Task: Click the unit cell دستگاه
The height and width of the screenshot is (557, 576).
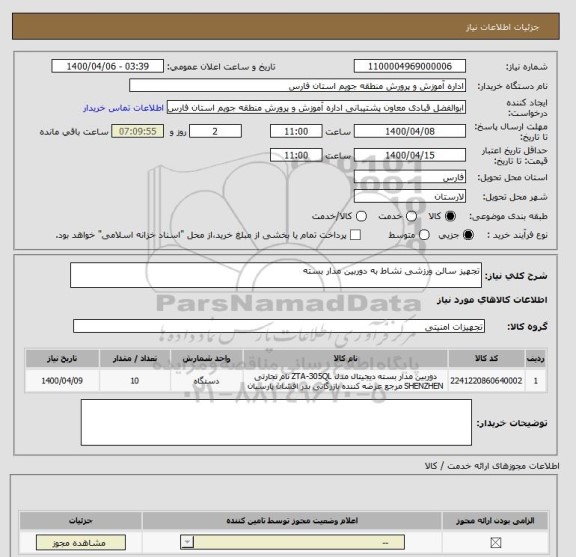Action: tap(206, 381)
